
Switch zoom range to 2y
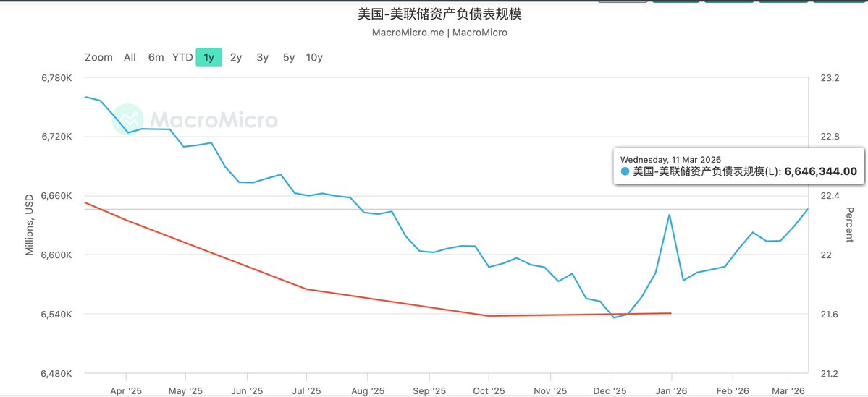coord(236,58)
